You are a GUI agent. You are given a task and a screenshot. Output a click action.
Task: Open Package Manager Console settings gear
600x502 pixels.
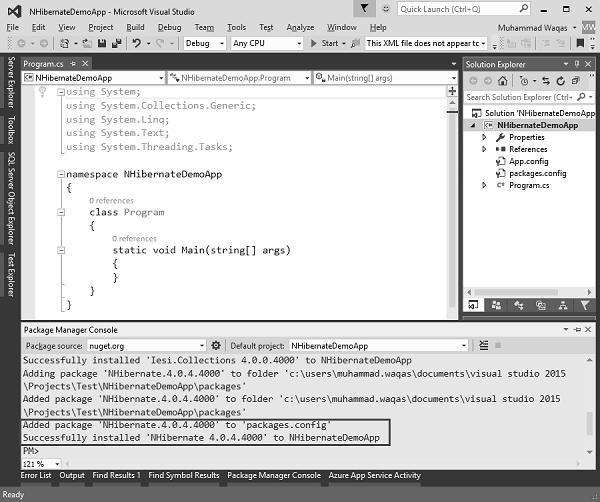pos(216,346)
